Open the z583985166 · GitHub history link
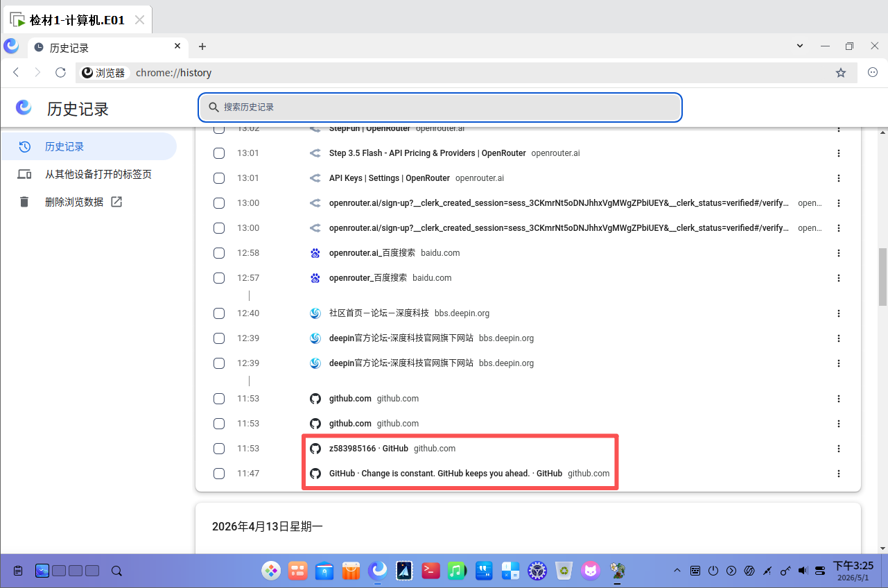The width and height of the screenshot is (888, 588). click(369, 449)
